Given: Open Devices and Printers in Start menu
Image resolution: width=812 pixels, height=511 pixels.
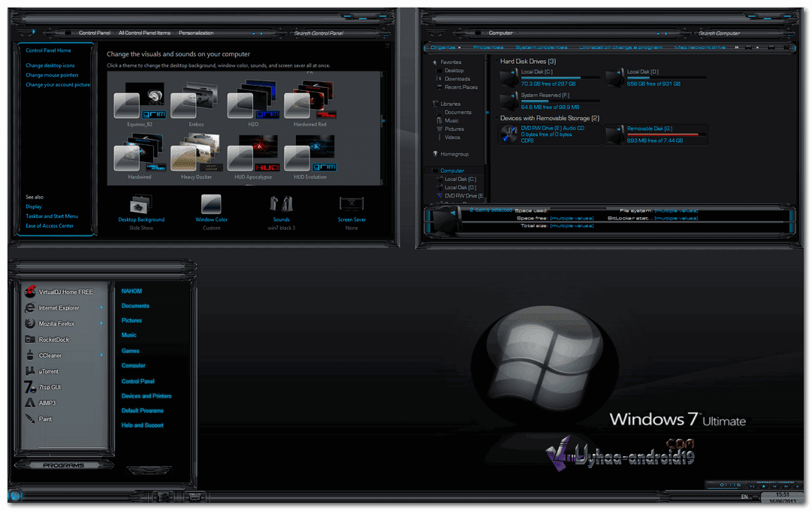Looking at the screenshot, I should [146, 396].
